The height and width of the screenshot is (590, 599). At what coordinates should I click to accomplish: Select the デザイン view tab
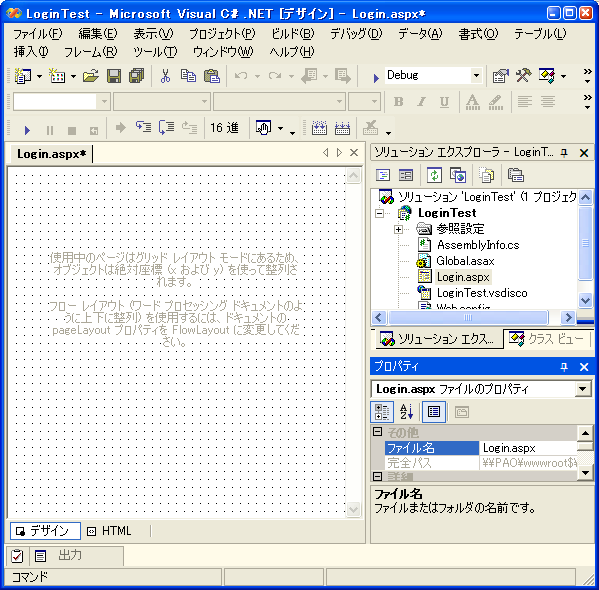coord(45,531)
